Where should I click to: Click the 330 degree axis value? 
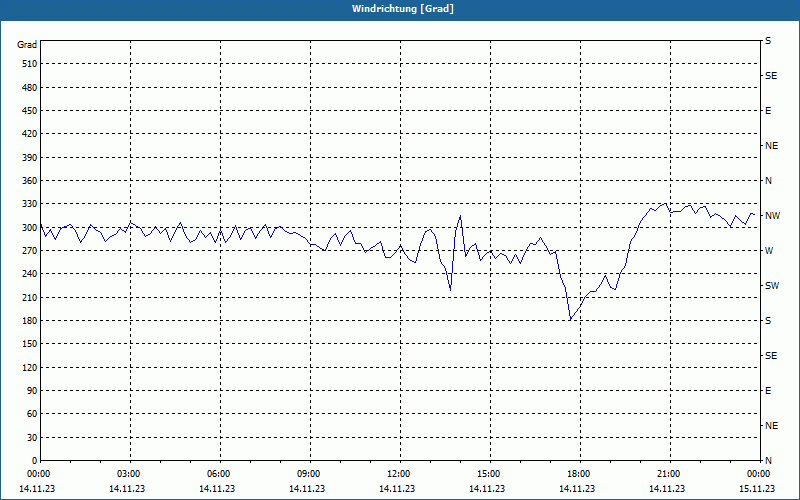pyautogui.click(x=30, y=204)
